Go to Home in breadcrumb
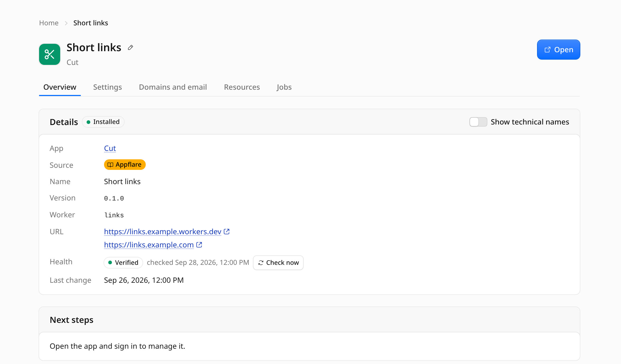Screen dimensions: 621x364 click(49, 23)
